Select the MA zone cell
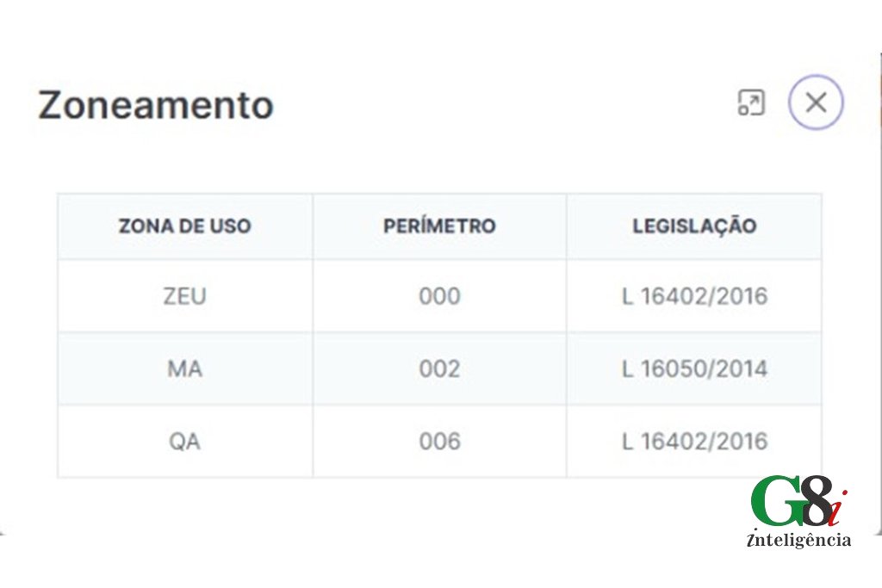 185,368
